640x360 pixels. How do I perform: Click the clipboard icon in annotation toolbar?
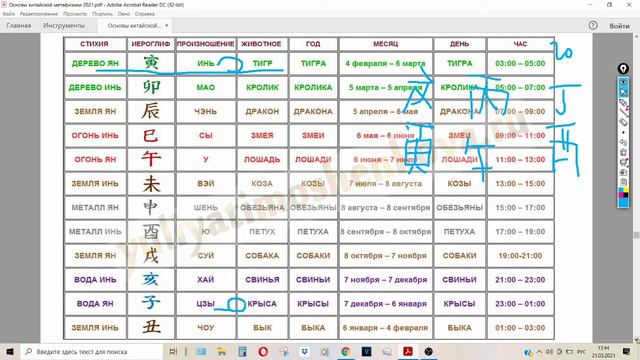[x=623, y=182]
